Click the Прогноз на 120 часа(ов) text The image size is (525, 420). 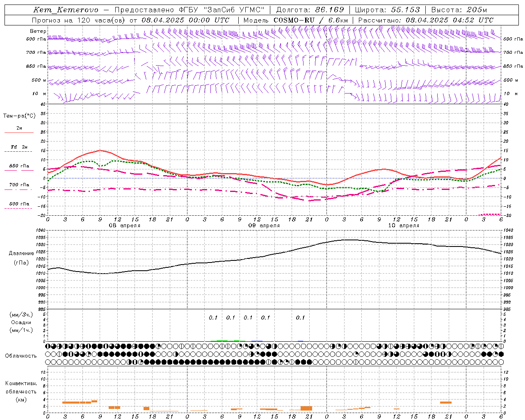[x=79, y=20]
